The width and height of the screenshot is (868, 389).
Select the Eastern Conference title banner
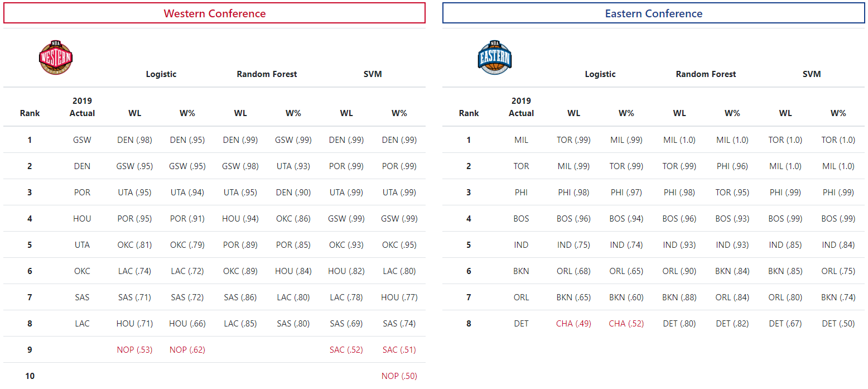(653, 13)
